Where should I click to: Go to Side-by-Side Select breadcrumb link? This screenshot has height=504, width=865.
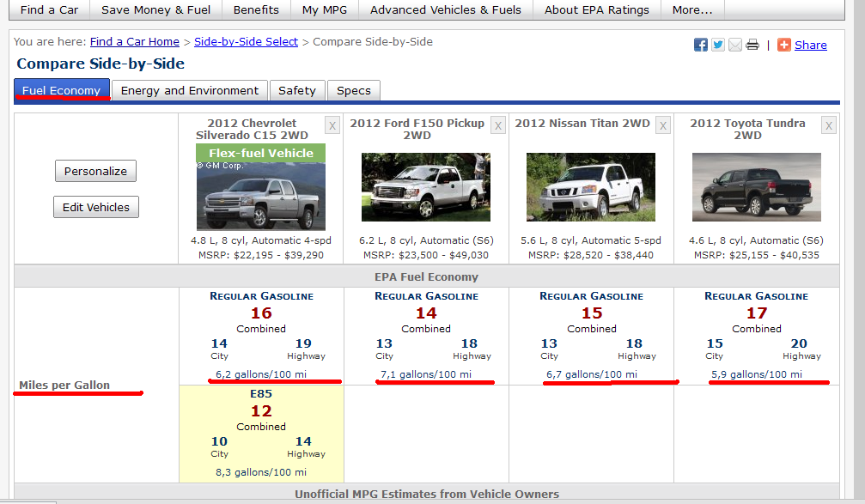point(246,41)
